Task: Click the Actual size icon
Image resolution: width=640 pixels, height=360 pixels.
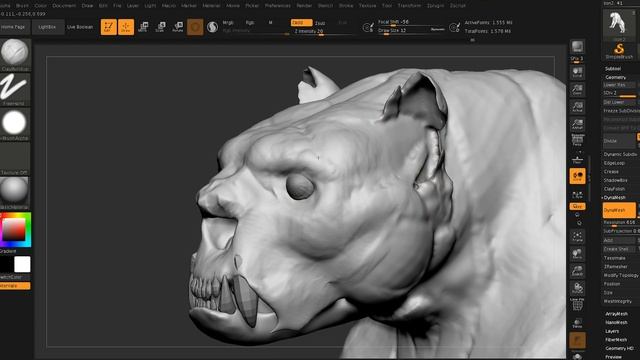Action: [x=577, y=107]
